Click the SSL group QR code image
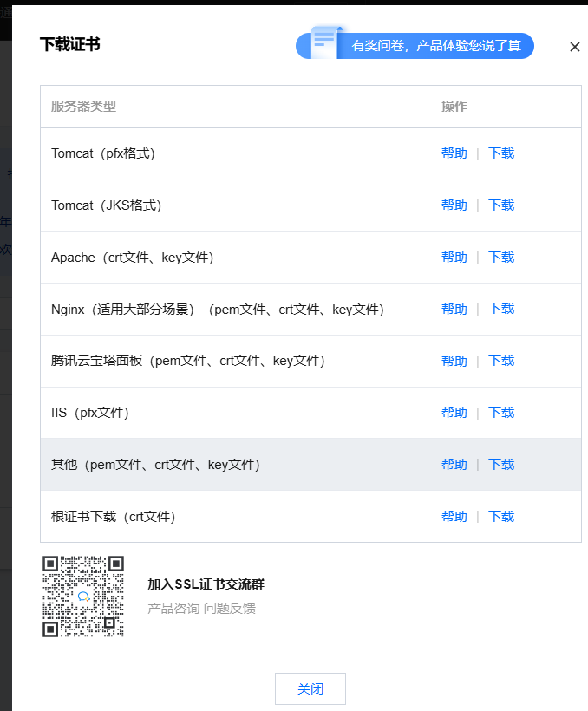The image size is (588, 711). [83, 597]
